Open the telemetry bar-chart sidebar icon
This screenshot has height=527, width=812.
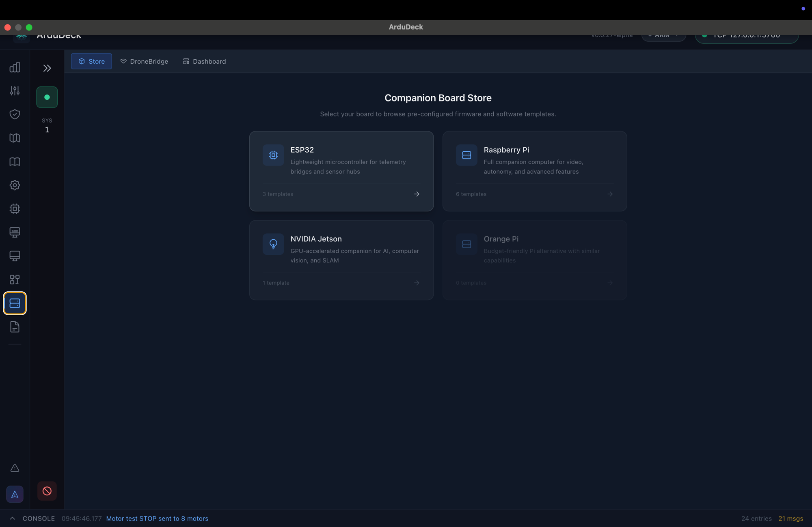coord(15,67)
